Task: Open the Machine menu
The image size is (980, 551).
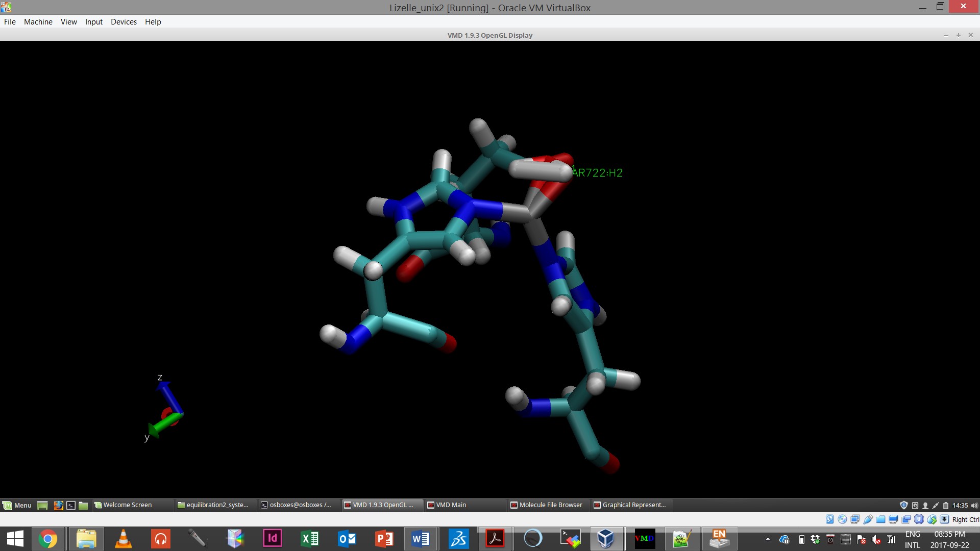Action: pyautogui.click(x=38, y=22)
